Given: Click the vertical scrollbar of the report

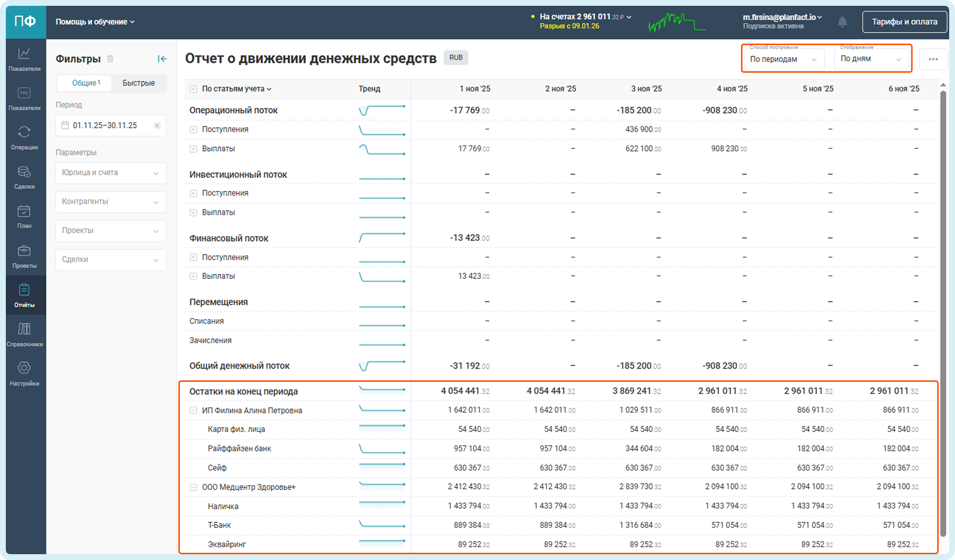Looking at the screenshot, I should click(x=943, y=303).
